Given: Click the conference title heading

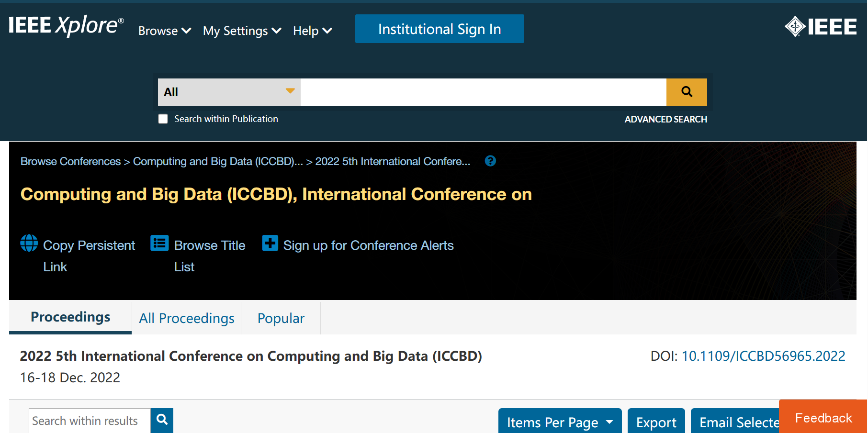Looking at the screenshot, I should (x=276, y=194).
